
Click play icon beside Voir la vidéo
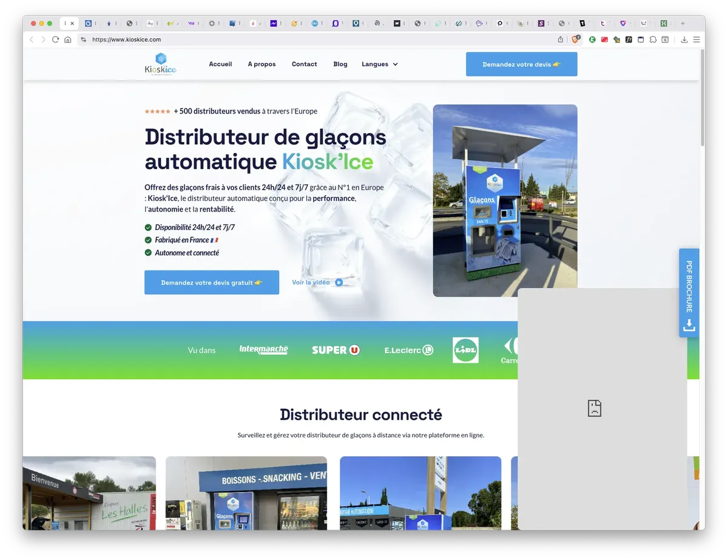[x=339, y=282]
